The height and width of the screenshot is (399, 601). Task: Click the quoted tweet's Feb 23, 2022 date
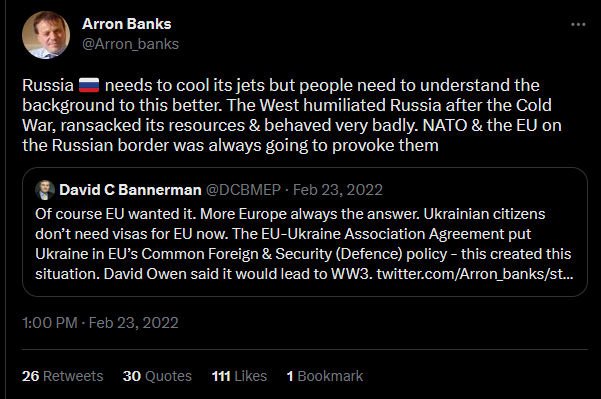(338, 190)
